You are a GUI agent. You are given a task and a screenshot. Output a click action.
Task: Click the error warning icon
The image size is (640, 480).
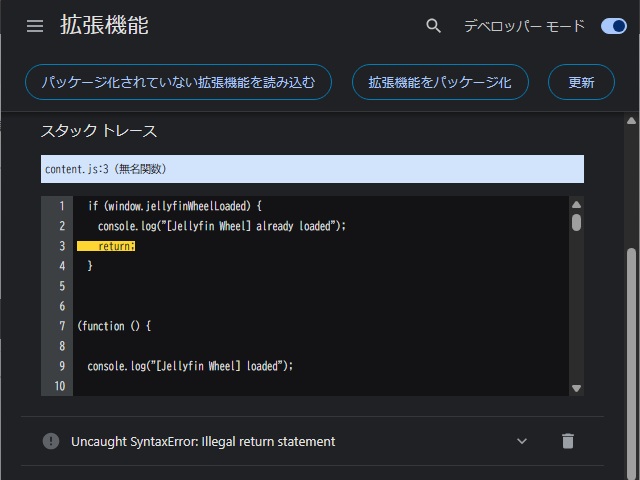(51, 441)
